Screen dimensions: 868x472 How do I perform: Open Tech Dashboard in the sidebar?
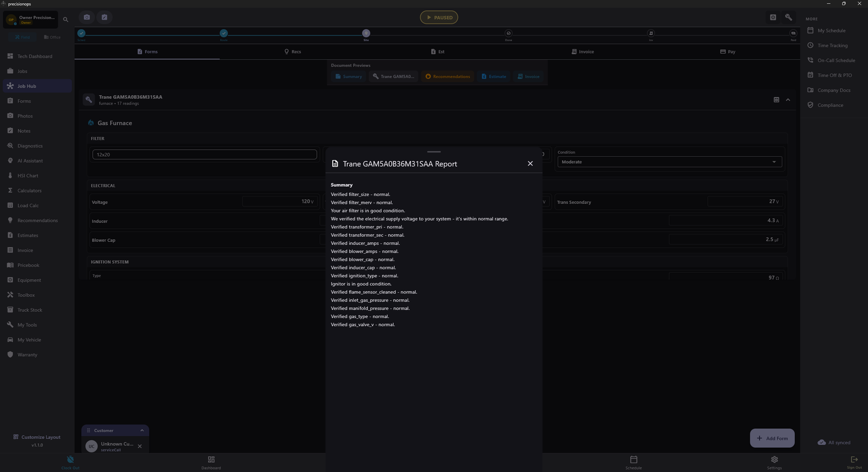tap(37, 56)
